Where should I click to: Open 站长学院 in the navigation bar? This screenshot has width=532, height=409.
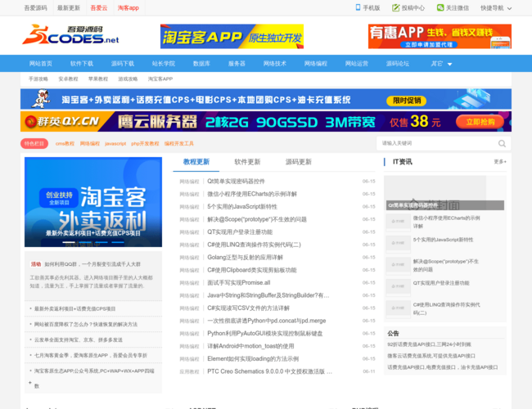tap(164, 64)
